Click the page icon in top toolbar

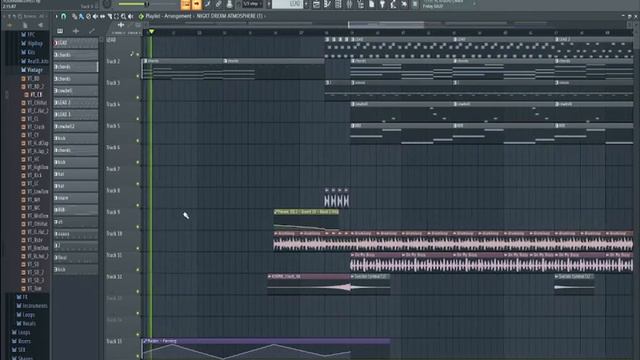[371, 4]
